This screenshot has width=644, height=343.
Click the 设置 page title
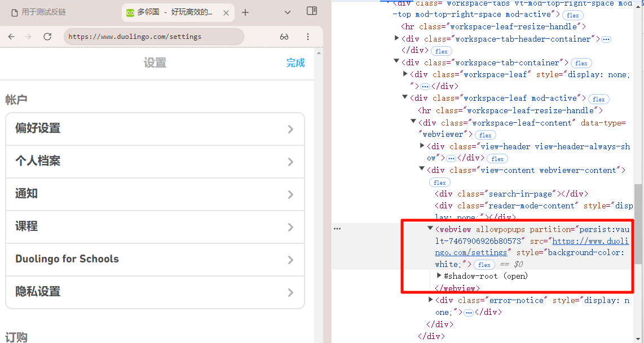pos(155,63)
